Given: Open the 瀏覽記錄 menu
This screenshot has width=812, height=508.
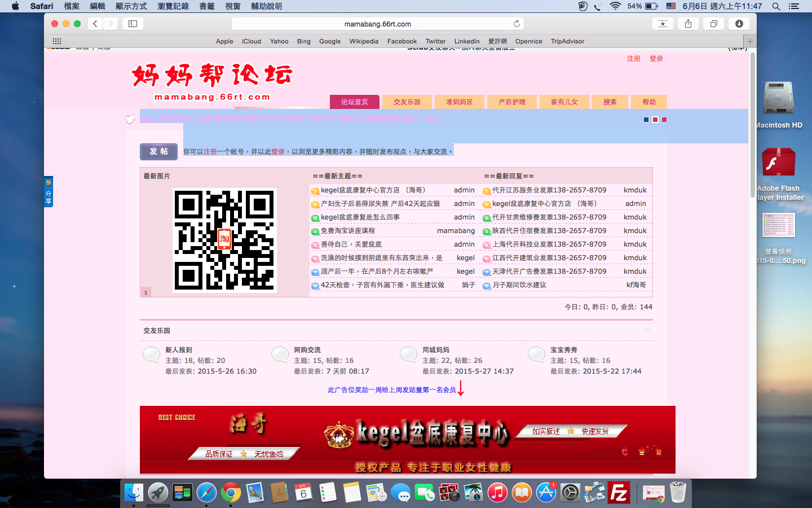Looking at the screenshot, I should tap(173, 6).
